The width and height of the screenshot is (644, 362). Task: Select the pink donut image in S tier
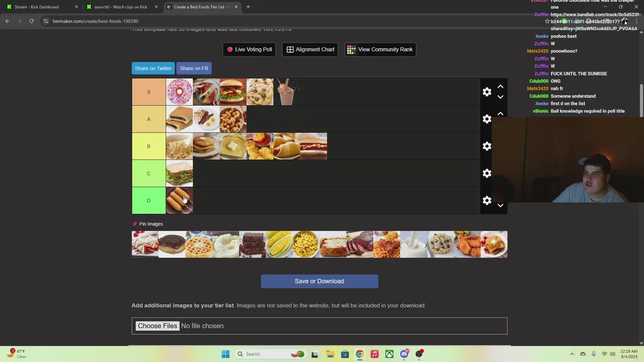[x=180, y=92]
